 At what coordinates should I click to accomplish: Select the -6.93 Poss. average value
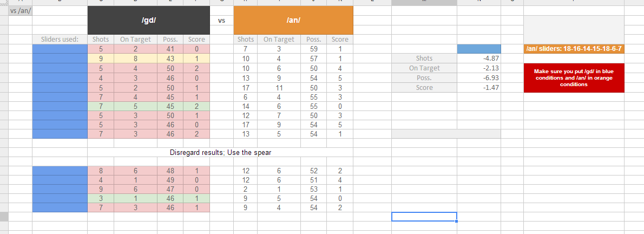click(x=479, y=77)
